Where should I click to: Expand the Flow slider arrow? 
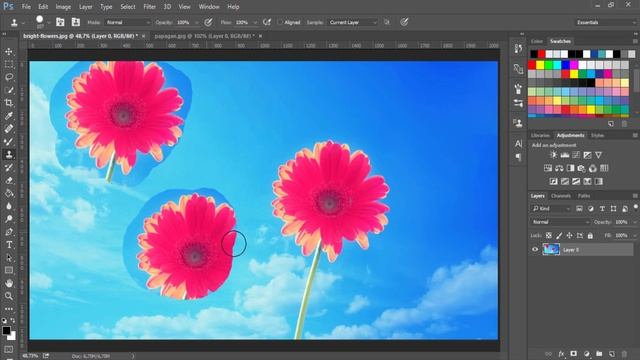click(x=256, y=22)
